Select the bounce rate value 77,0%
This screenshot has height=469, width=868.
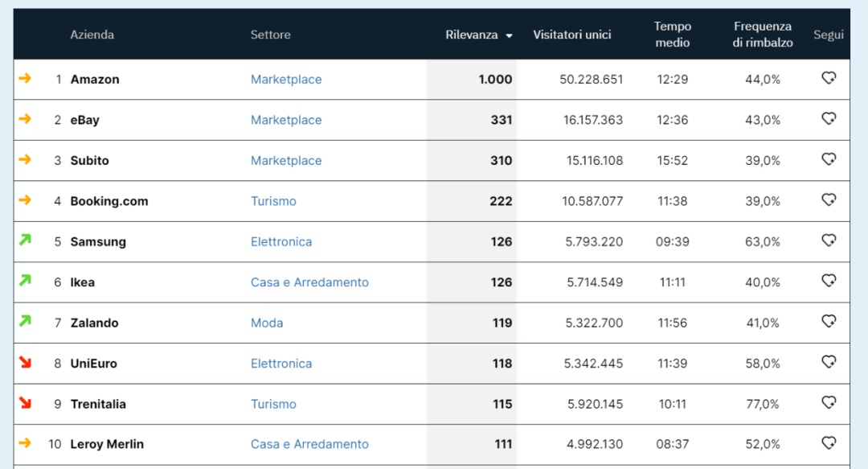(x=763, y=404)
